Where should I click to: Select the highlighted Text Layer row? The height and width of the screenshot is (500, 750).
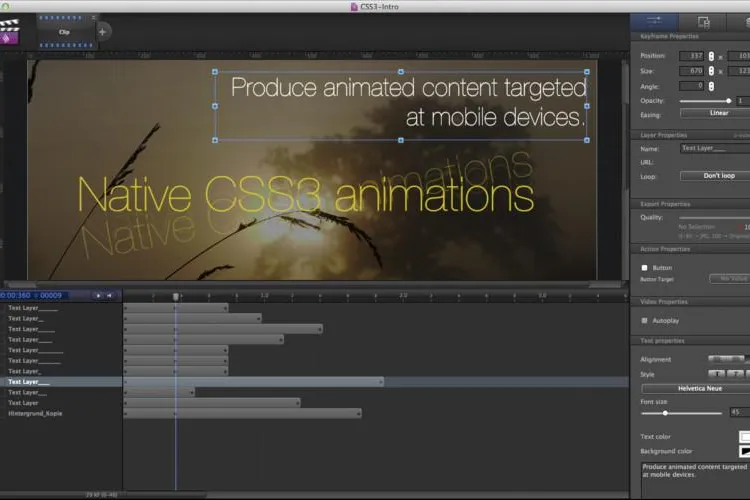pos(61,382)
